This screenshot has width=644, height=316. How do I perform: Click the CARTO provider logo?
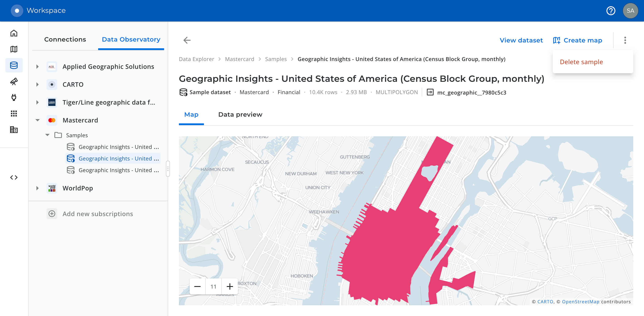tap(52, 84)
